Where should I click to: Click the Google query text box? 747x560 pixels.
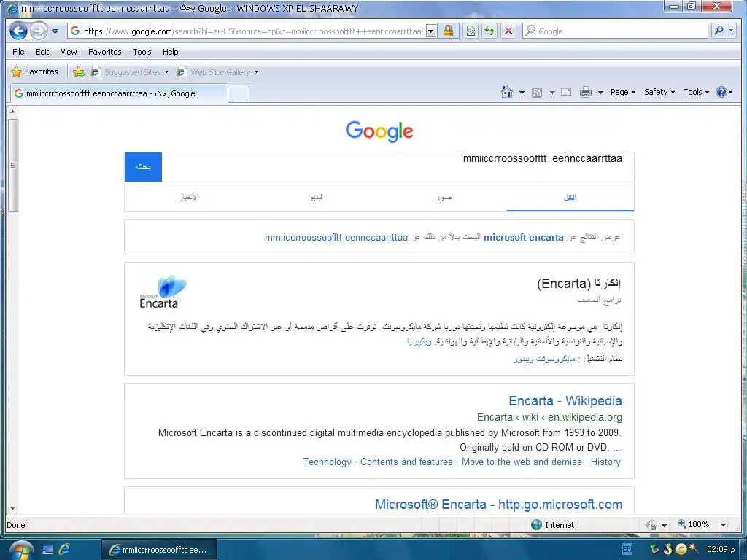[x=398, y=167]
